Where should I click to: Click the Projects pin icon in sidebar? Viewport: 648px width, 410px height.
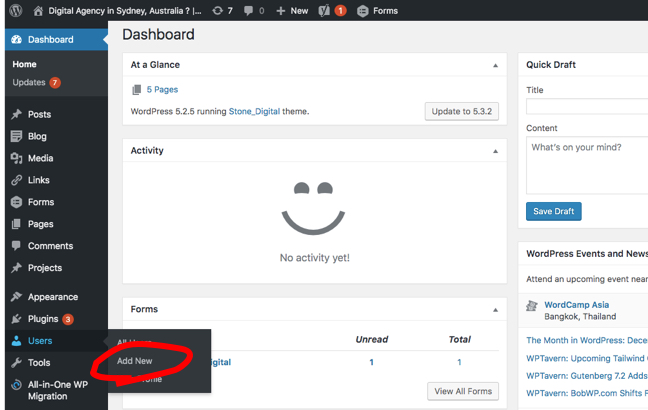click(16, 268)
